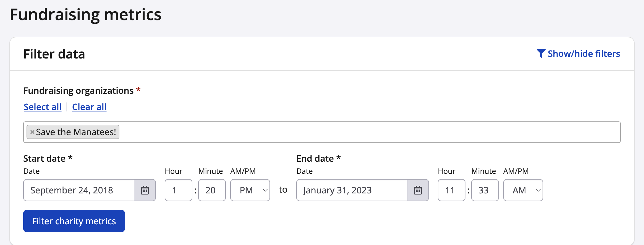
Task: Remove the Save the Manatees! tag
Action: [x=32, y=132]
